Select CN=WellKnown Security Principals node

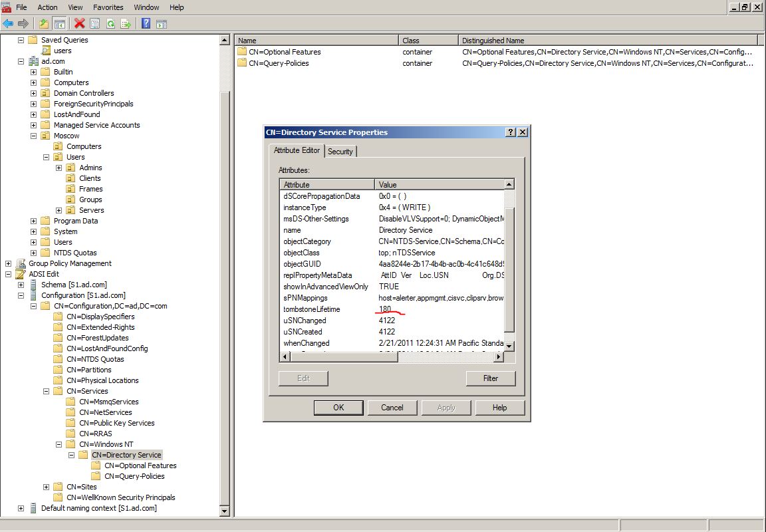point(120,497)
